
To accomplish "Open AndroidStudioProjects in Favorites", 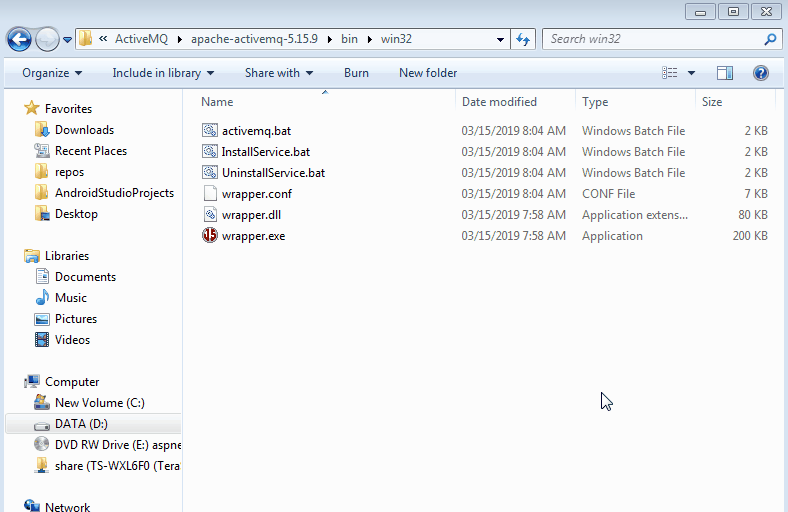I will pos(114,193).
